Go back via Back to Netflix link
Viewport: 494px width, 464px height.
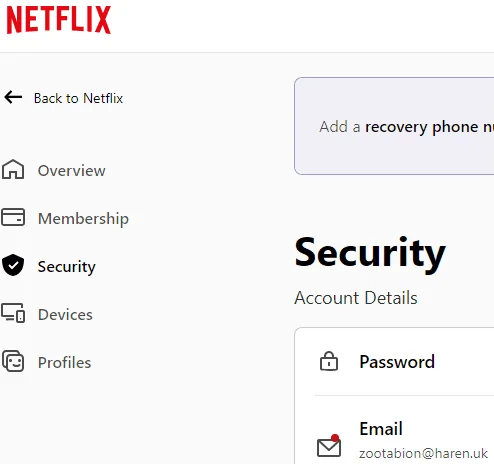[78, 98]
